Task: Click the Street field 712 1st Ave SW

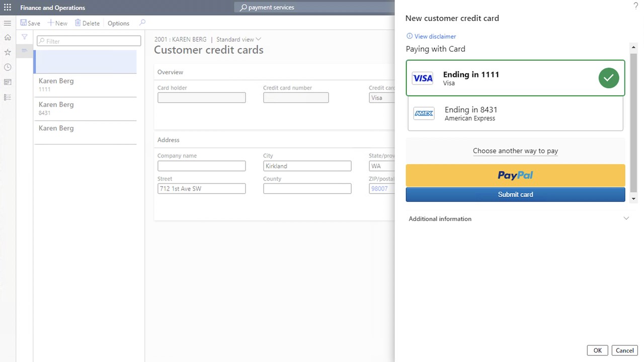Action: click(201, 189)
